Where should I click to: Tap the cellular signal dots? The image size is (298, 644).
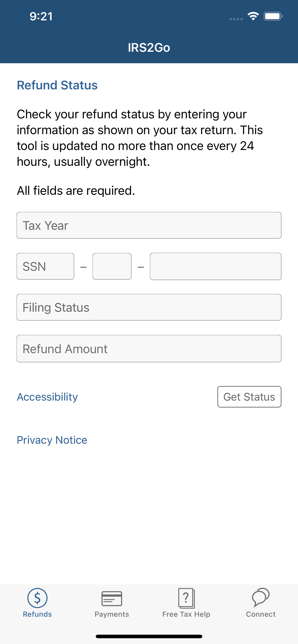[236, 19]
